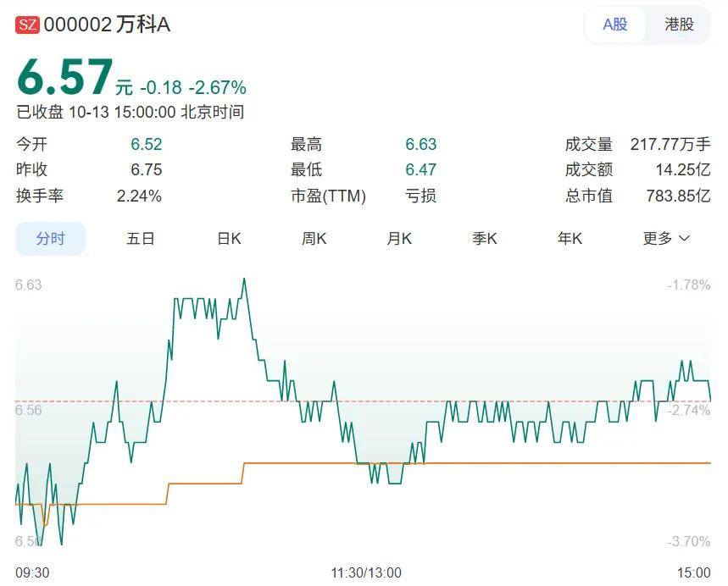Switch to the A股 market toggle
The height and width of the screenshot is (586, 728).
click(x=614, y=25)
